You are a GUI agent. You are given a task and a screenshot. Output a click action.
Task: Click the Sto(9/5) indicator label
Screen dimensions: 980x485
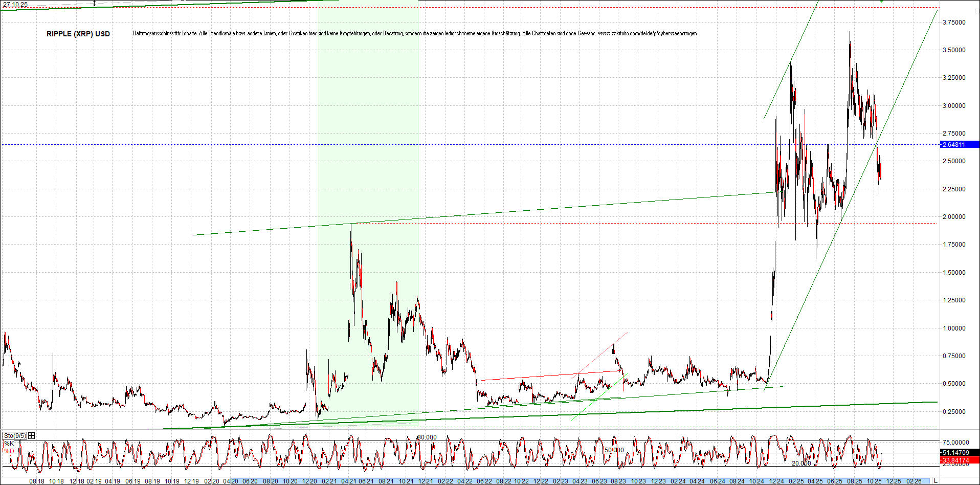coord(16,435)
